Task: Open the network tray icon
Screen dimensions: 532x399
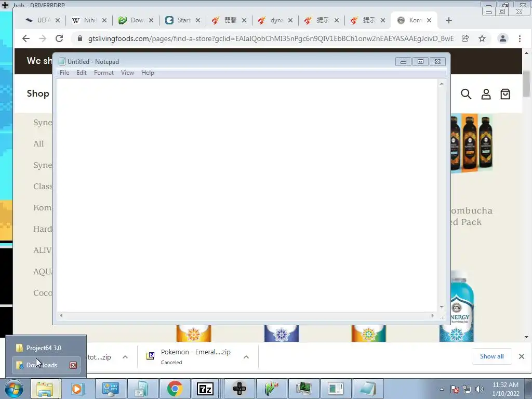Action: pos(467,389)
